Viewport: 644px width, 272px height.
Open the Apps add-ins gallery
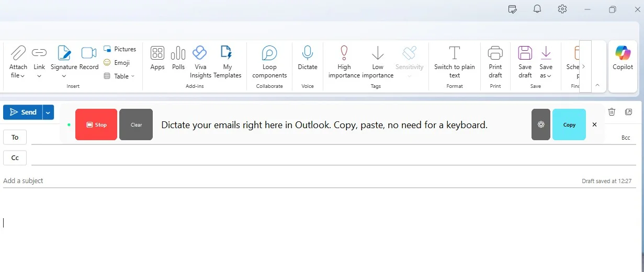coord(157,58)
